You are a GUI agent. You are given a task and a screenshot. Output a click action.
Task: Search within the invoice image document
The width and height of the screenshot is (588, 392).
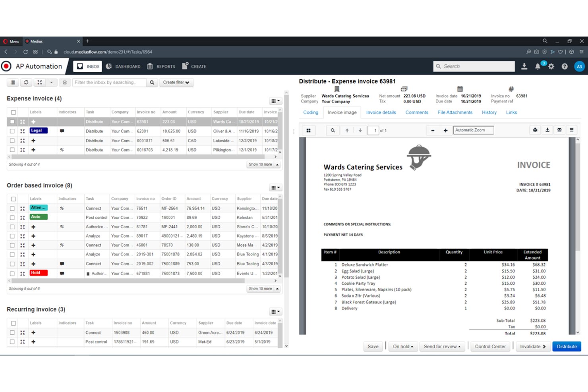click(333, 130)
